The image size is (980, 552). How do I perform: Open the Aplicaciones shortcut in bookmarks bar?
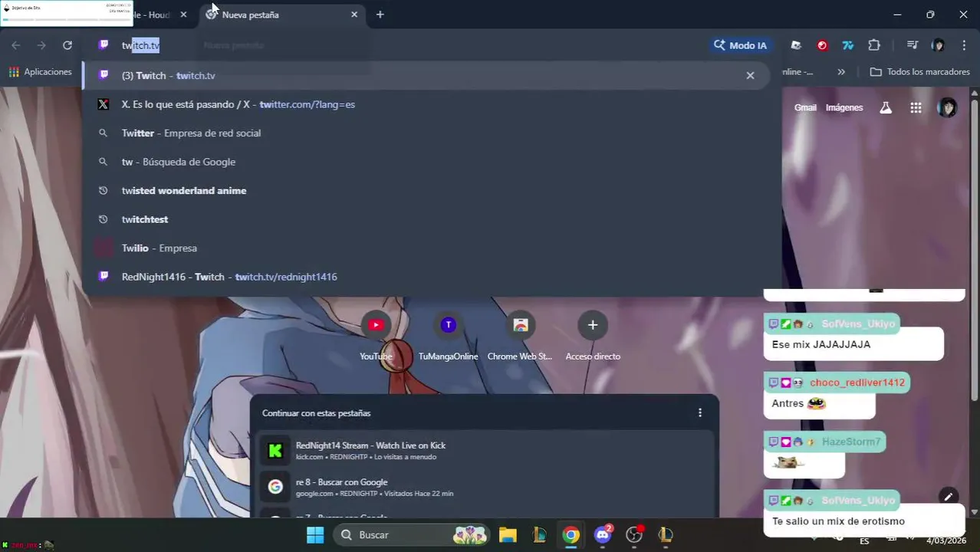[x=40, y=72]
